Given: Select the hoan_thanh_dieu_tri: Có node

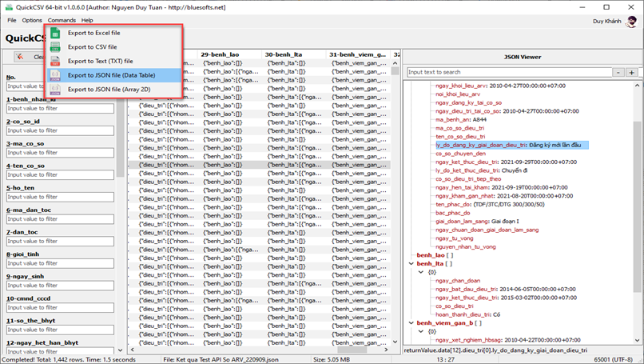Looking at the screenshot, I should tap(467, 314).
